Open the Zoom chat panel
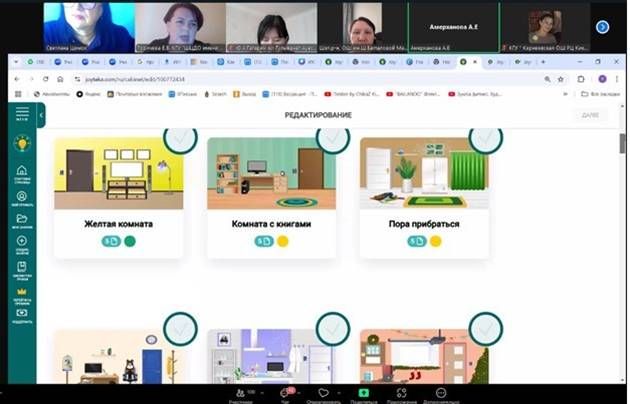The width and height of the screenshot is (630, 404). (283, 393)
